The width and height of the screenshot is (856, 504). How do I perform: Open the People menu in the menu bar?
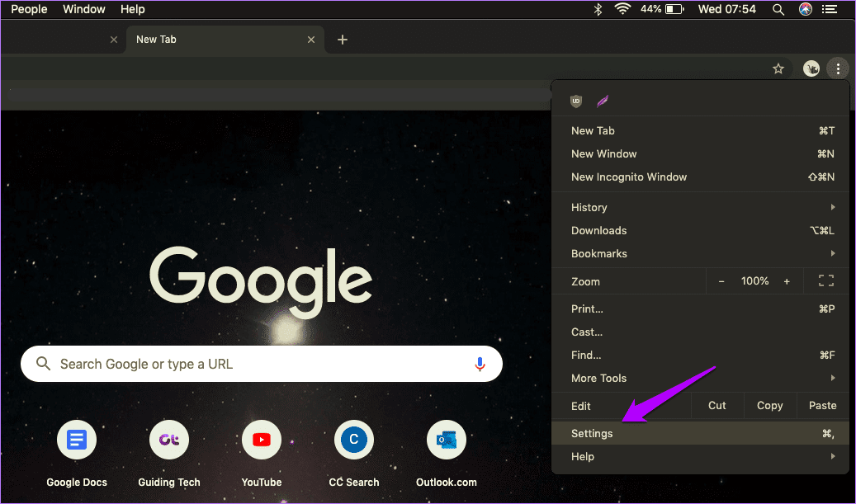[x=29, y=9]
